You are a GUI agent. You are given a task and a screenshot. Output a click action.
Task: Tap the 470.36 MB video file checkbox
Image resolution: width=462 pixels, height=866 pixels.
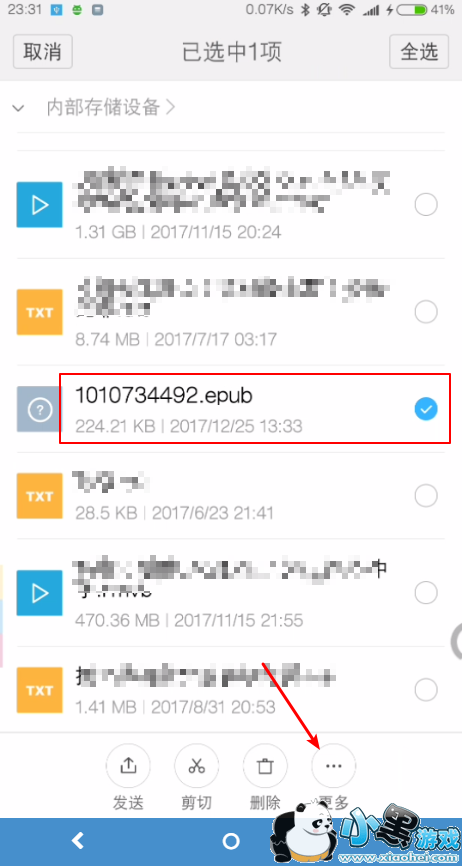pos(426,593)
